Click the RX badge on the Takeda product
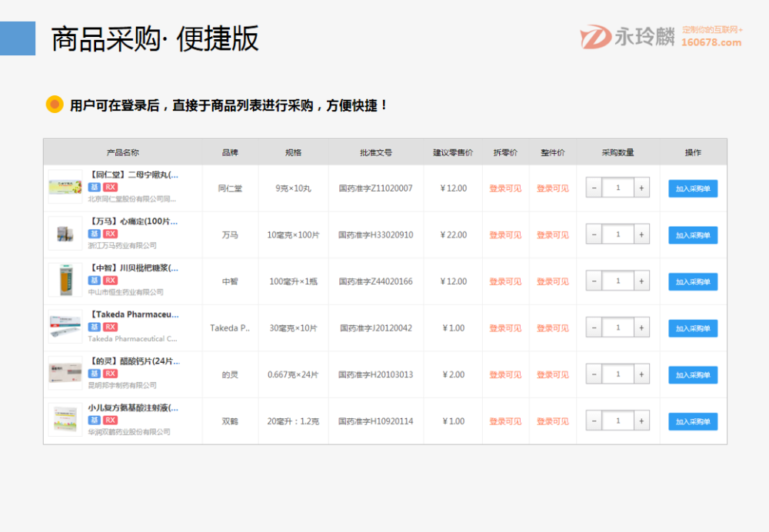Image resolution: width=769 pixels, height=532 pixels. click(111, 326)
